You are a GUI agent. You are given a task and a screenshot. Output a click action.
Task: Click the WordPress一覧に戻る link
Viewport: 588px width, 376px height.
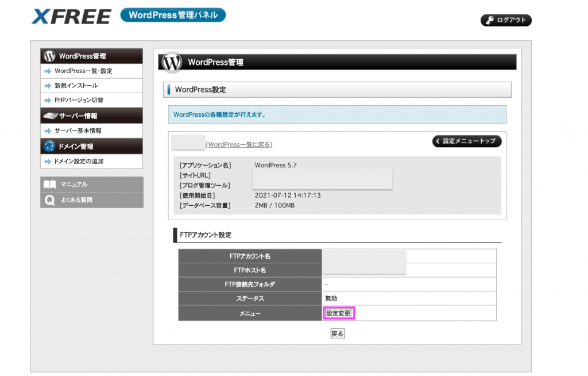(x=238, y=144)
